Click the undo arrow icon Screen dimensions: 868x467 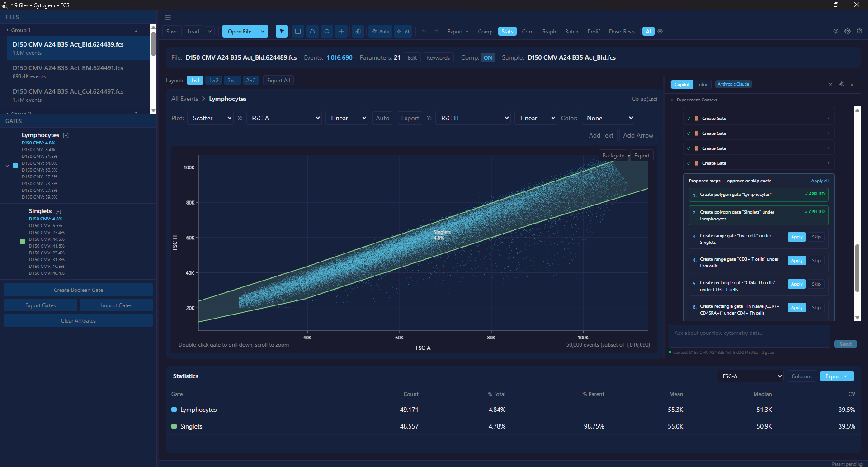[x=424, y=31]
